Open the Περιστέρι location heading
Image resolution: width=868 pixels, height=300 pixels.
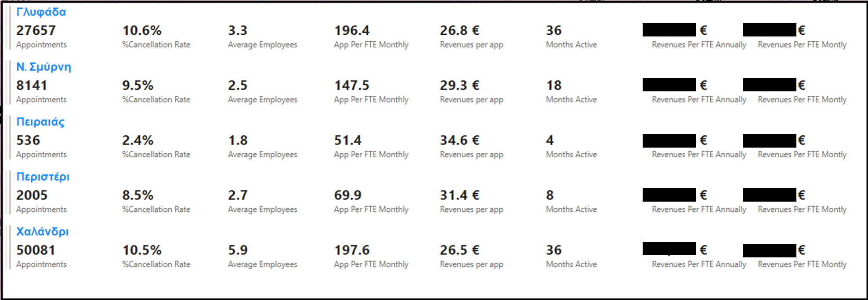[x=43, y=177]
